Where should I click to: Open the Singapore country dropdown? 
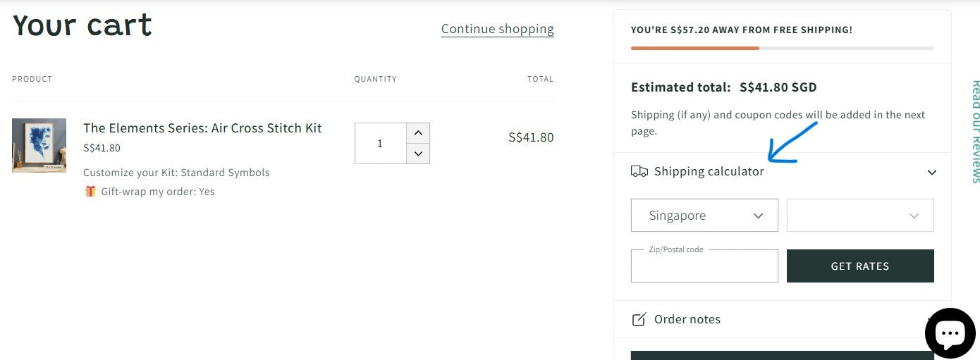point(704,216)
